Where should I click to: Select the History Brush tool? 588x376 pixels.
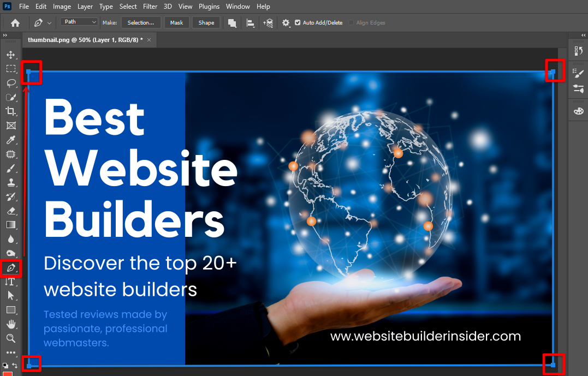point(11,197)
